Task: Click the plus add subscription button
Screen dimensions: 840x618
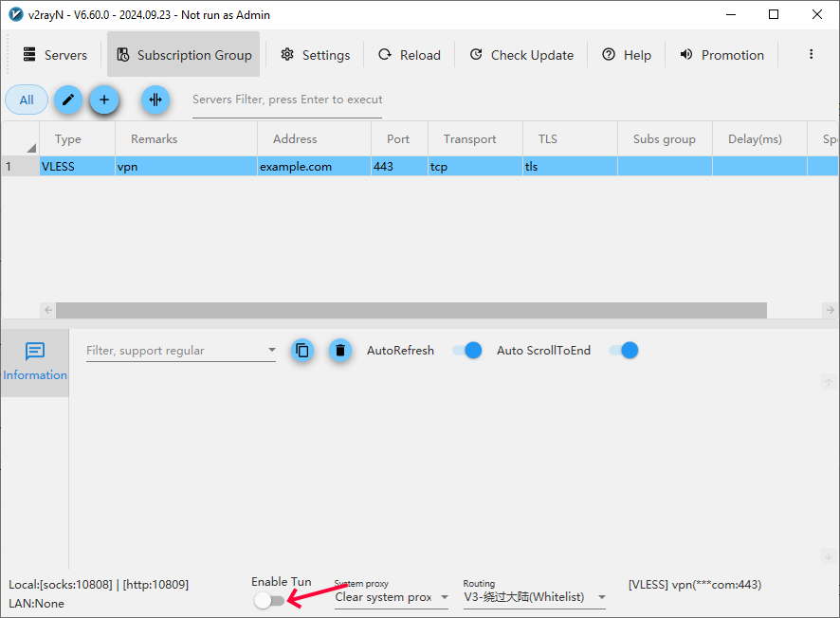Action: tap(104, 100)
